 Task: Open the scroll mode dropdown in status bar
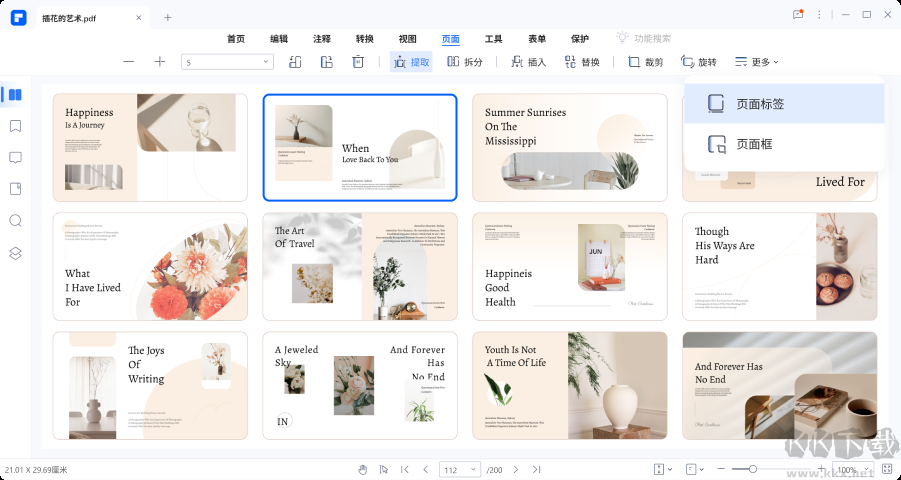pos(663,470)
